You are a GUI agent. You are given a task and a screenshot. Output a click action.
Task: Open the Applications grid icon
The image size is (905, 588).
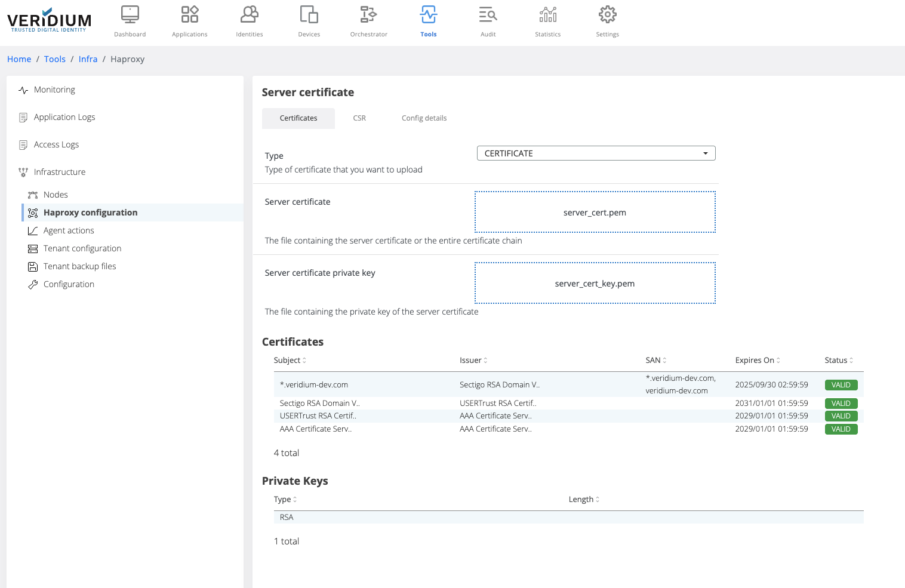pyautogui.click(x=189, y=14)
